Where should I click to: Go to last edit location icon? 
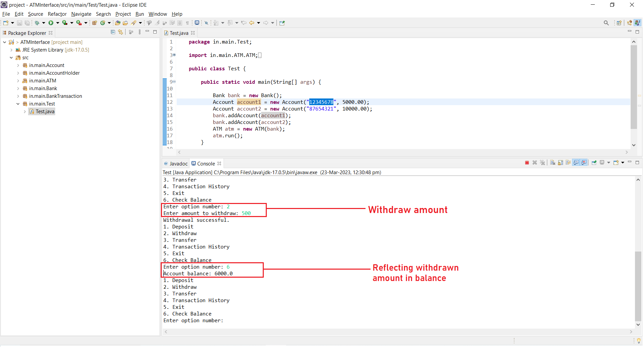(x=244, y=23)
